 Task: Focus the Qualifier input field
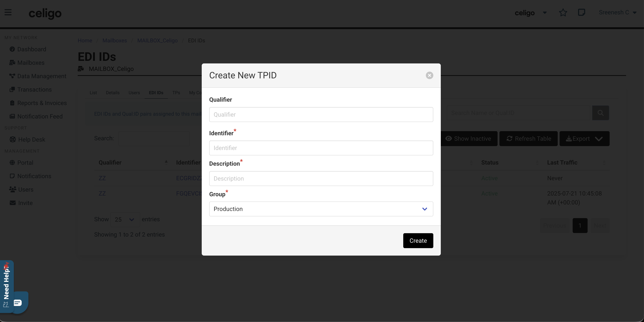(321, 114)
